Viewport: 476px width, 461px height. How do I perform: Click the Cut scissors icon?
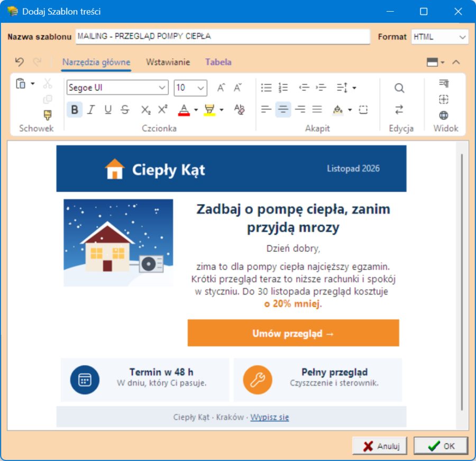48,84
